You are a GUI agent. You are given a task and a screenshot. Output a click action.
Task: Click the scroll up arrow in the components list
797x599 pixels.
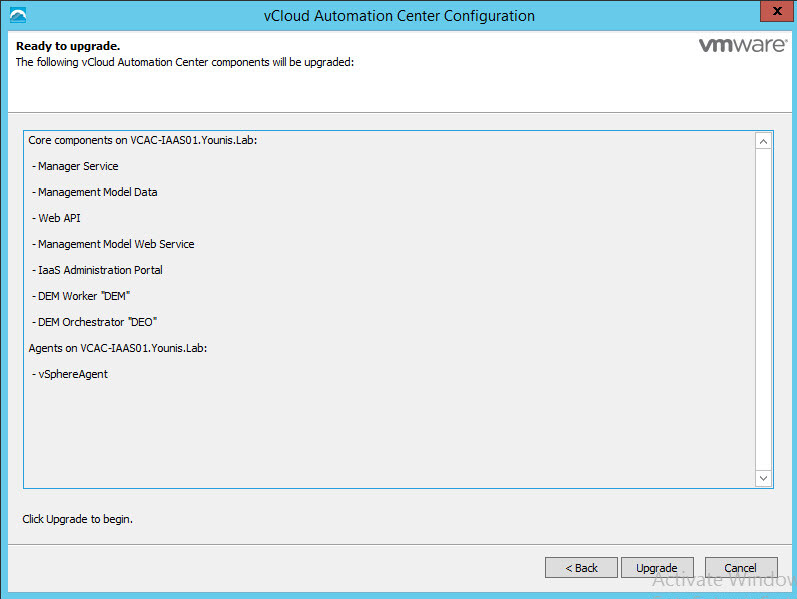point(764,141)
